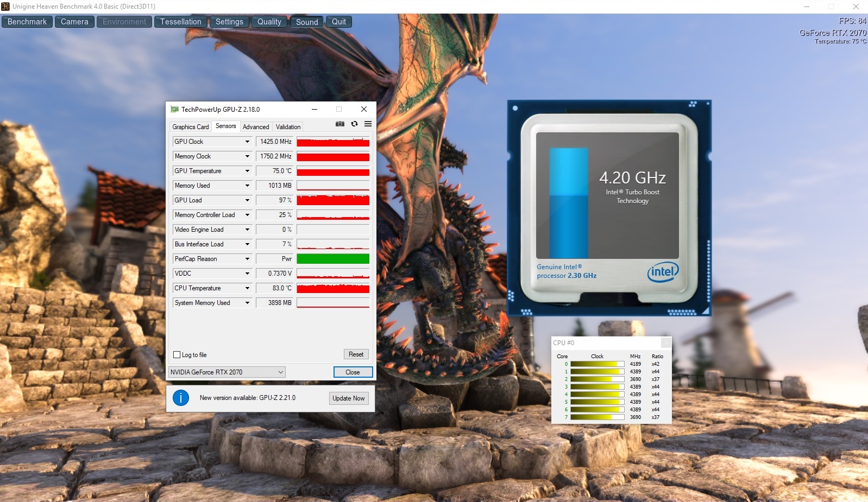
Task: Click the CPU #0 gadget corner button
Action: [665, 342]
